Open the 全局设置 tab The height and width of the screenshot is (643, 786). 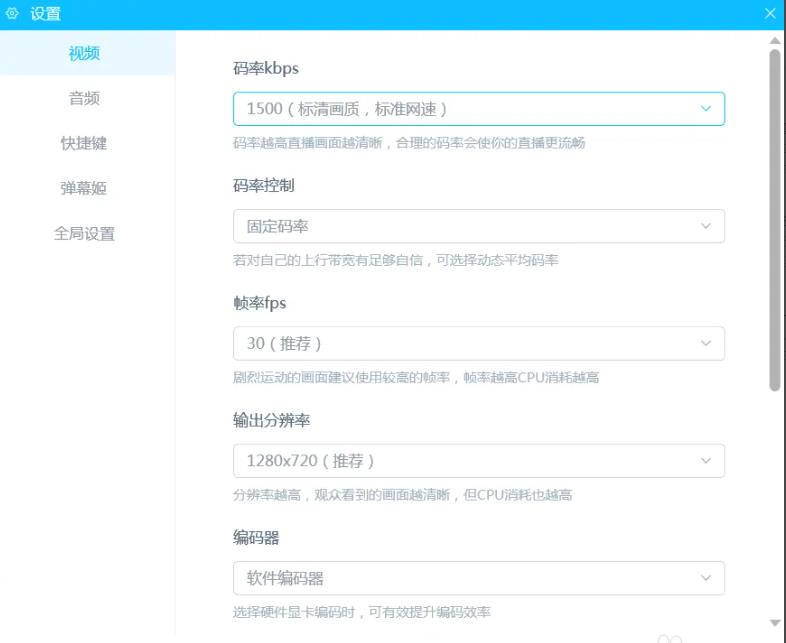pyautogui.click(x=84, y=234)
